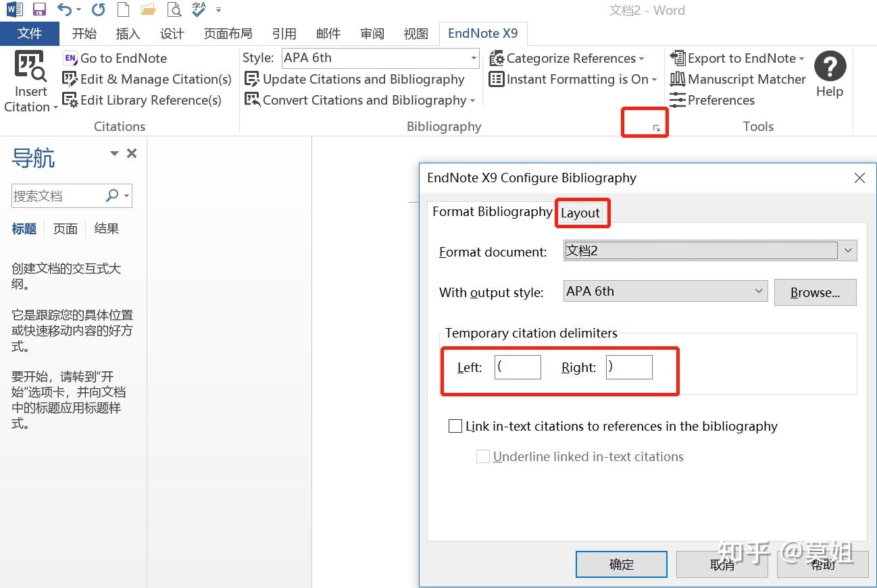Open EndNote Preferences

point(712,101)
